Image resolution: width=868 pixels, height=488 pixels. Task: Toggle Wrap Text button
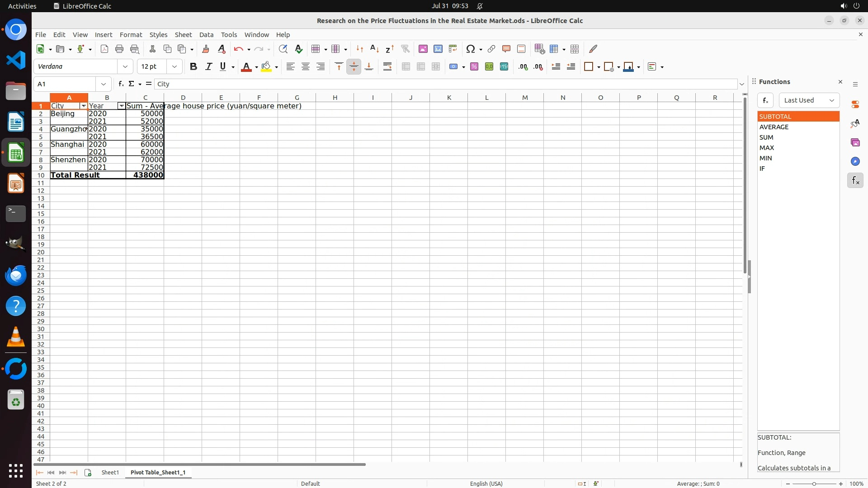coord(387,67)
